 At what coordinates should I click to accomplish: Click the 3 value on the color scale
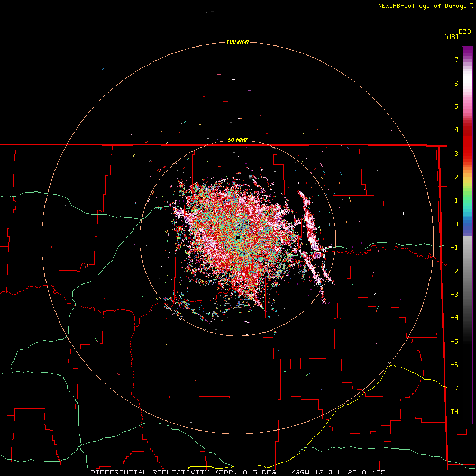[456, 153]
